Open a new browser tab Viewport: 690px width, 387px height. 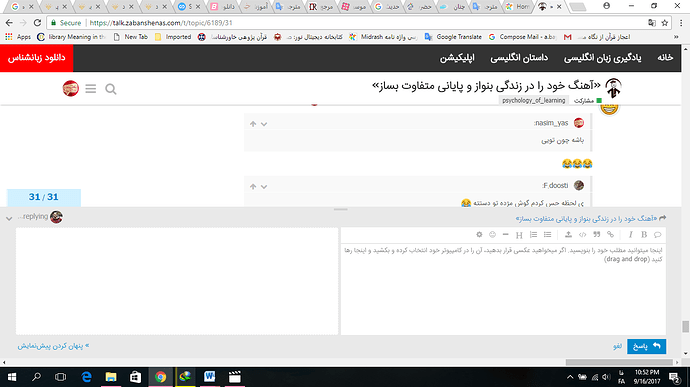click(x=578, y=7)
